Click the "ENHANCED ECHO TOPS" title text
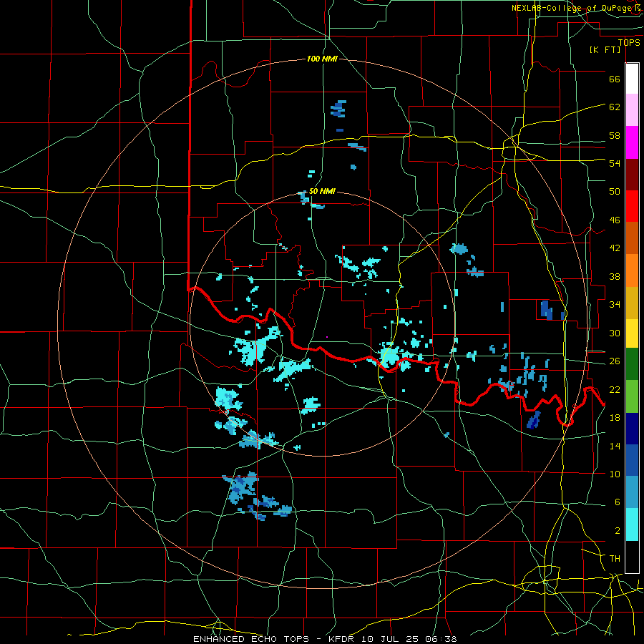644x644 pixels. tap(251, 639)
